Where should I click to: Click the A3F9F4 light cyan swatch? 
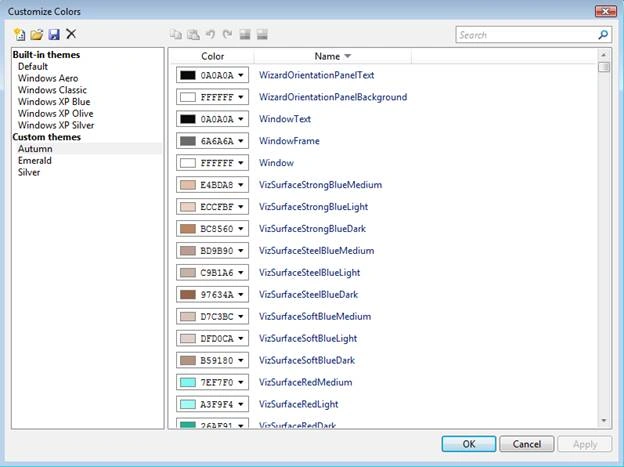(x=188, y=404)
